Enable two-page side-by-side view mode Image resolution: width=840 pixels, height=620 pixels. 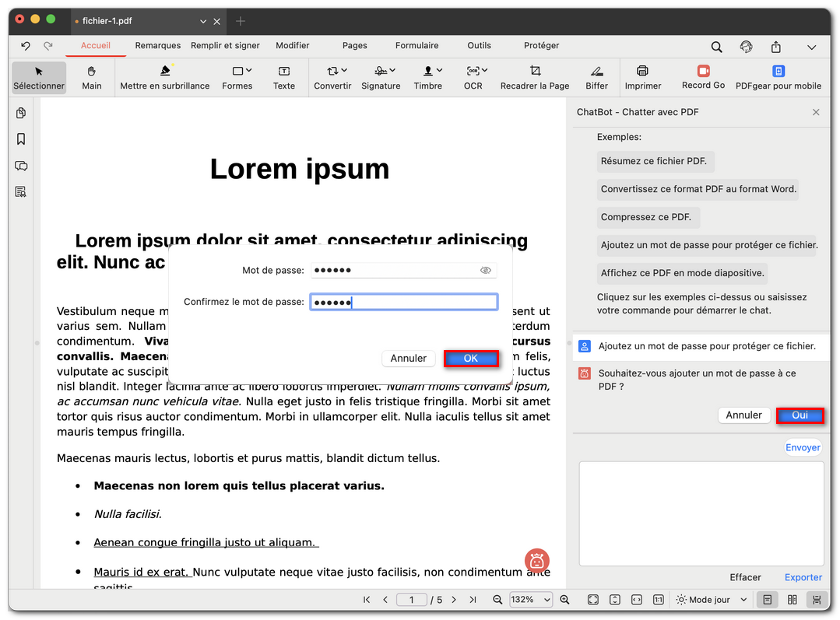pos(792,600)
